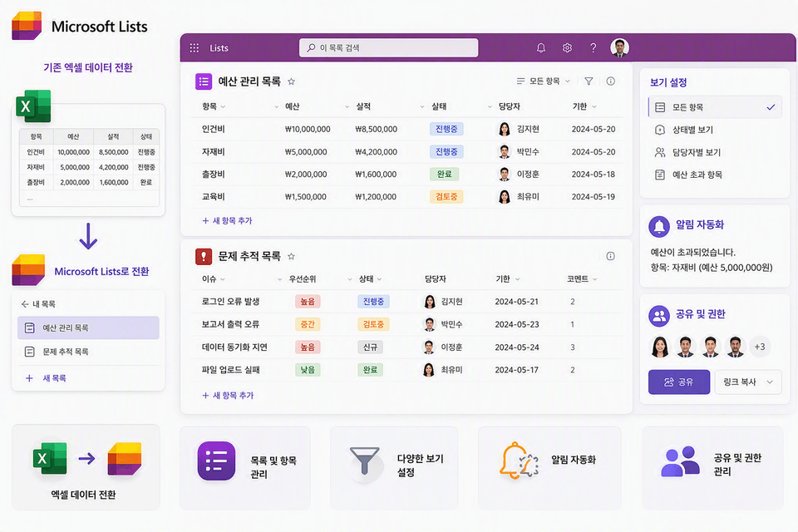Open 기한 column dropdown in issue list
Image resolution: width=798 pixels, height=532 pixels.
(x=518, y=279)
